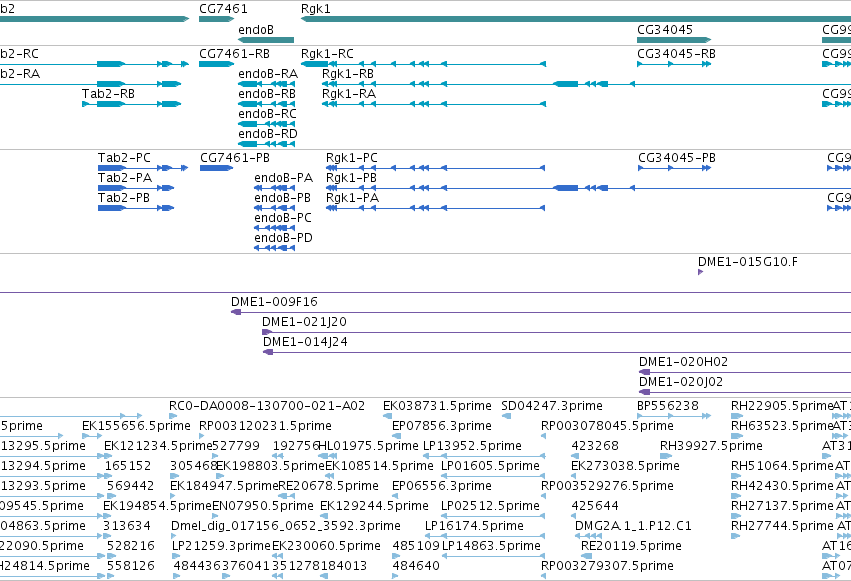Select EST LP02512.5prime
The image size is (851, 581).
tap(490, 507)
